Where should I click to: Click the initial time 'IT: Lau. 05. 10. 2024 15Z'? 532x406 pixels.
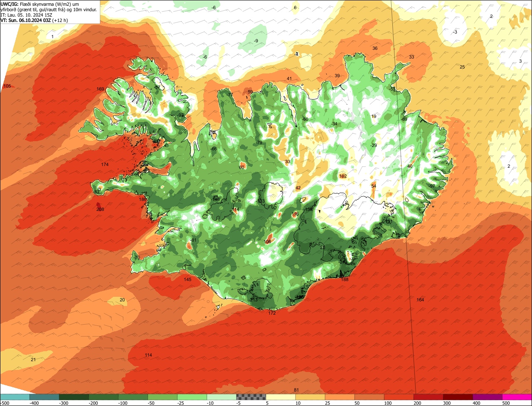click(x=27, y=15)
